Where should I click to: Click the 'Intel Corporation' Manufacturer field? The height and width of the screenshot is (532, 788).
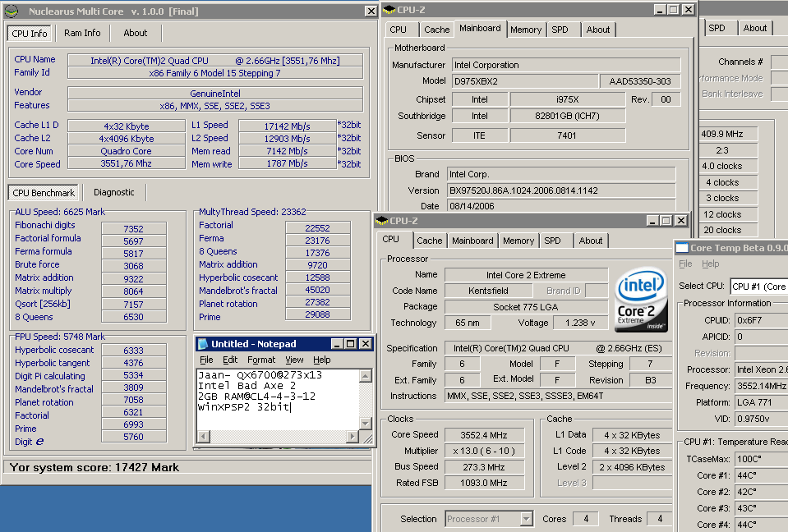[x=566, y=65]
